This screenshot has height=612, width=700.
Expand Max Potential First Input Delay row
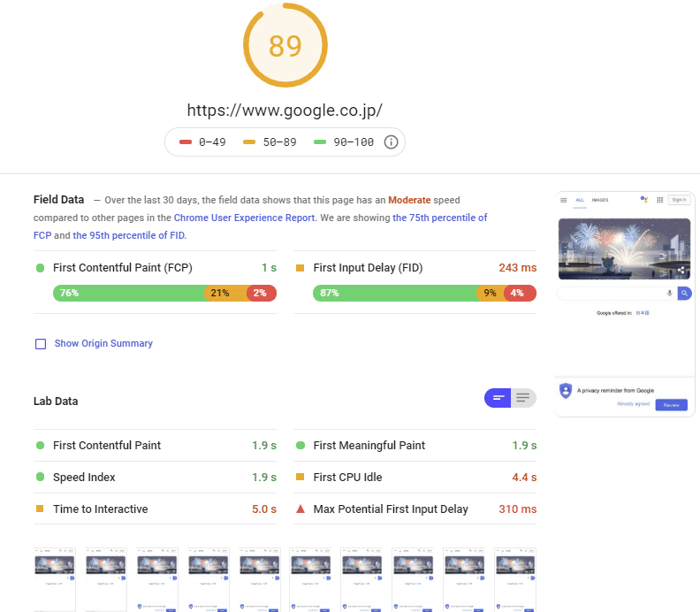[x=415, y=509]
